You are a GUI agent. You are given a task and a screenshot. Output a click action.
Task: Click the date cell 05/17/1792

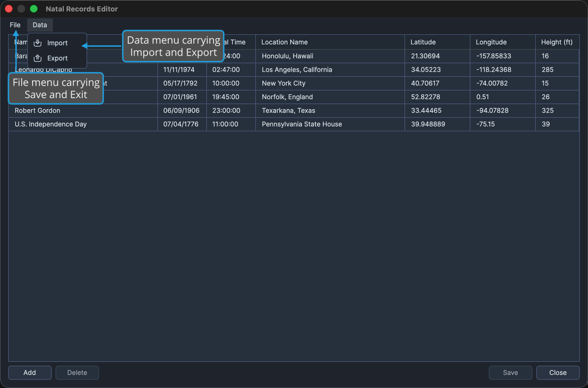tap(182, 83)
